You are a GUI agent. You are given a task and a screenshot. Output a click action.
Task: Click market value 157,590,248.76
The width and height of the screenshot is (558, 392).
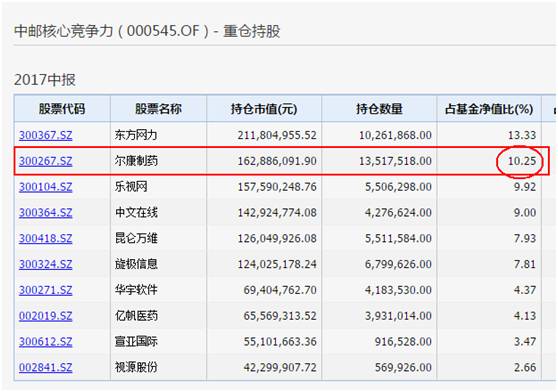277,187
